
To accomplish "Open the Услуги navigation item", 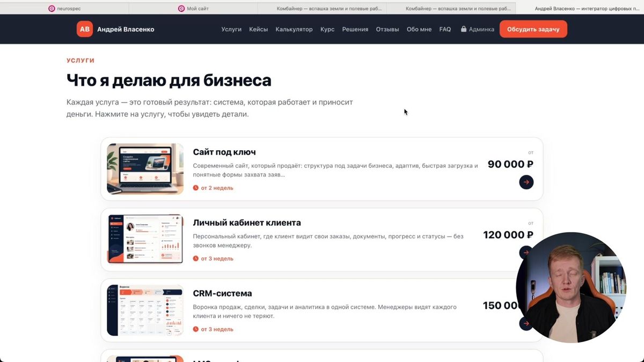I will pos(231,29).
